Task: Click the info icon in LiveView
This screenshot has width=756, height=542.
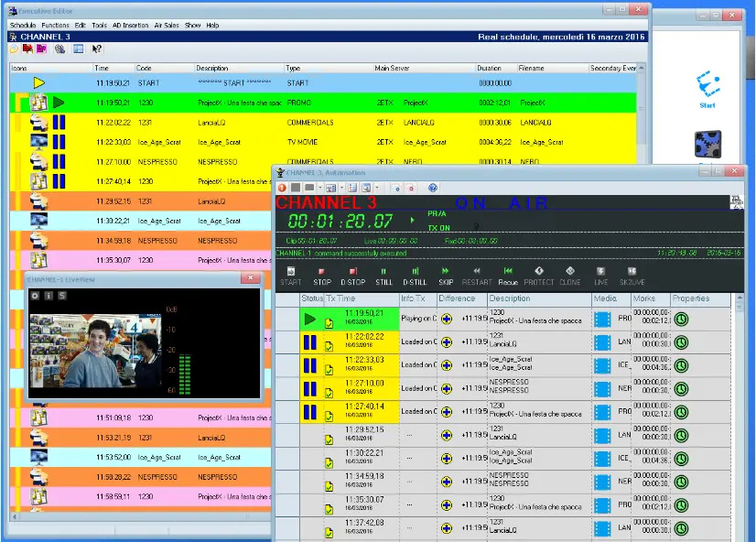Action: (x=49, y=295)
